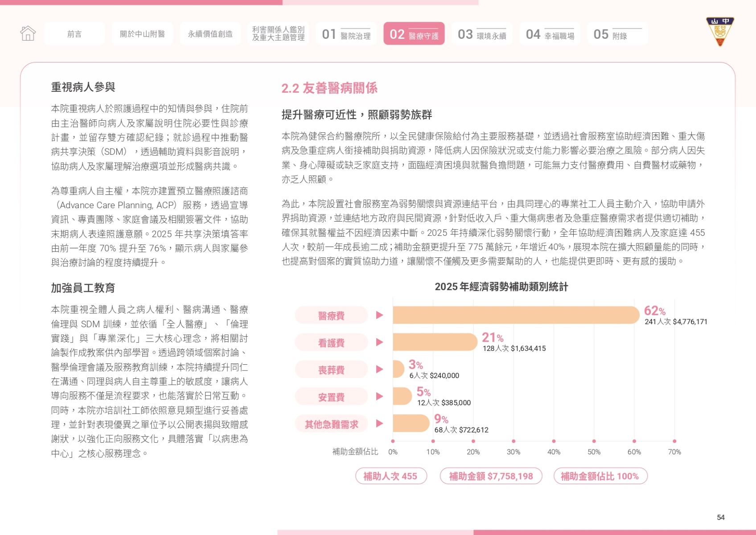Click the 30% axis tick label
The width and height of the screenshot is (756, 535).
coord(514,452)
